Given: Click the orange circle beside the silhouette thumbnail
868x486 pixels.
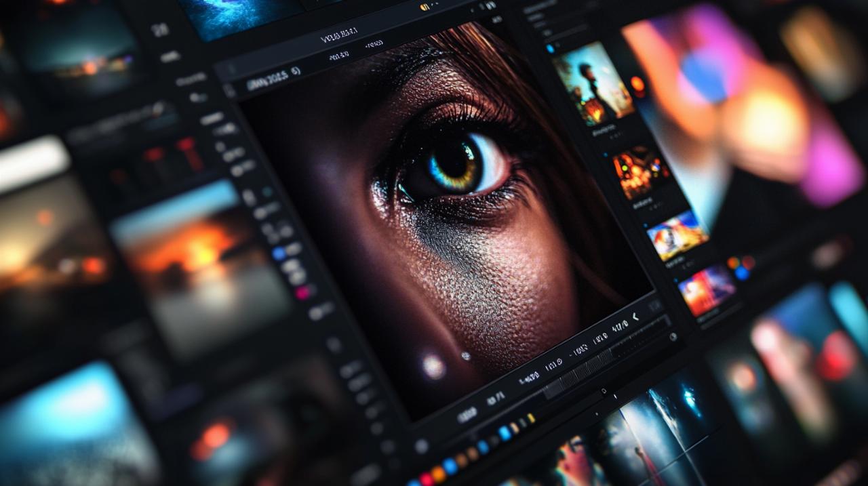Looking at the screenshot, I should (637, 84).
